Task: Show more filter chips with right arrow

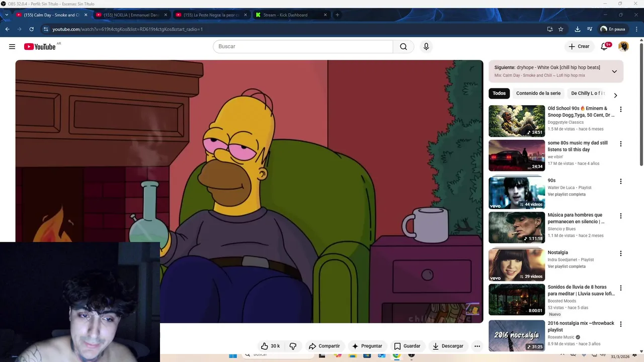Action: (x=615, y=96)
